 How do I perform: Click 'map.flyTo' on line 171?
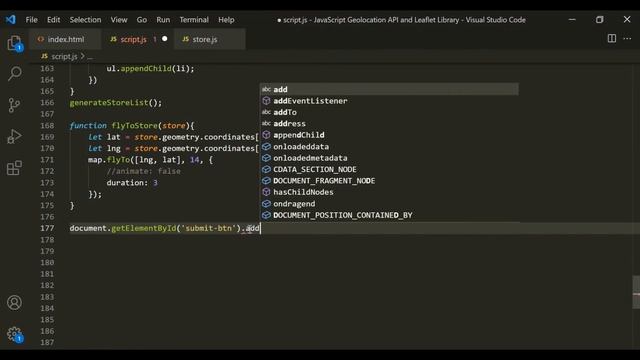109,160
